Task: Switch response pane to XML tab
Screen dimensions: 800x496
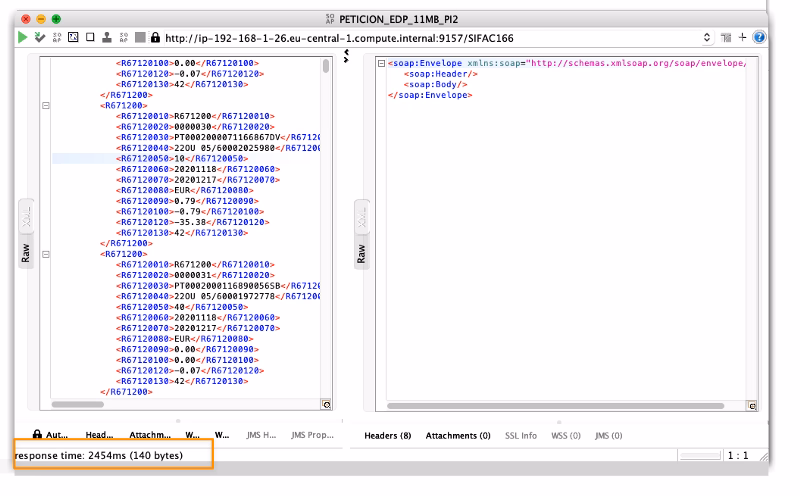Action: pyautogui.click(x=362, y=217)
